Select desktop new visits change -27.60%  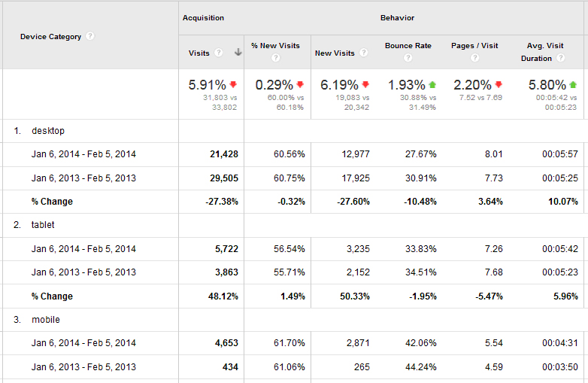(353, 202)
